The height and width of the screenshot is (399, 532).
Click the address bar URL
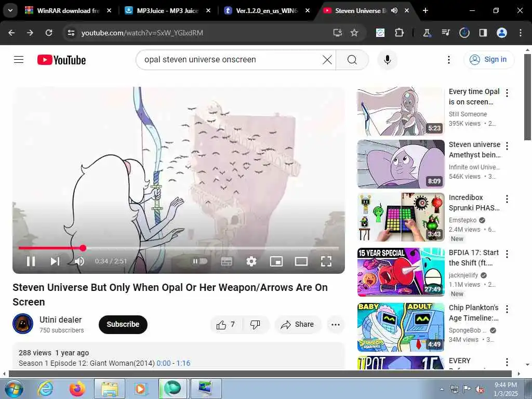(x=142, y=33)
